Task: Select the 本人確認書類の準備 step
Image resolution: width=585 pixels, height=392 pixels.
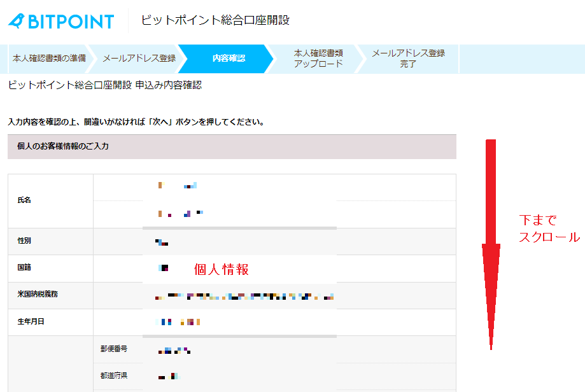Action: (49, 59)
